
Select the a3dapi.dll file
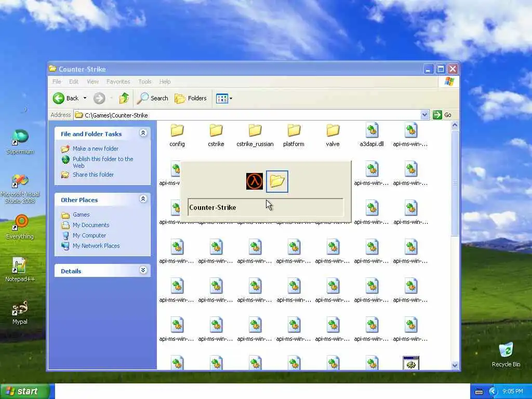pyautogui.click(x=372, y=136)
